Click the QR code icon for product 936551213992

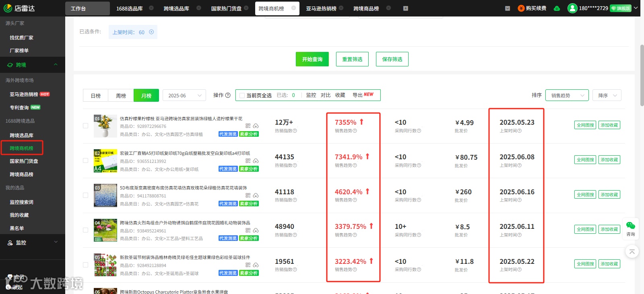point(248,161)
